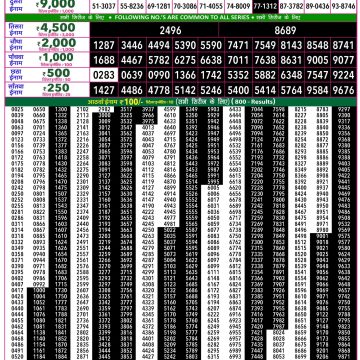This screenshot has width=360, height=360.
Task: Click number 5590 in ₹2,000 row
Action: (211, 45)
